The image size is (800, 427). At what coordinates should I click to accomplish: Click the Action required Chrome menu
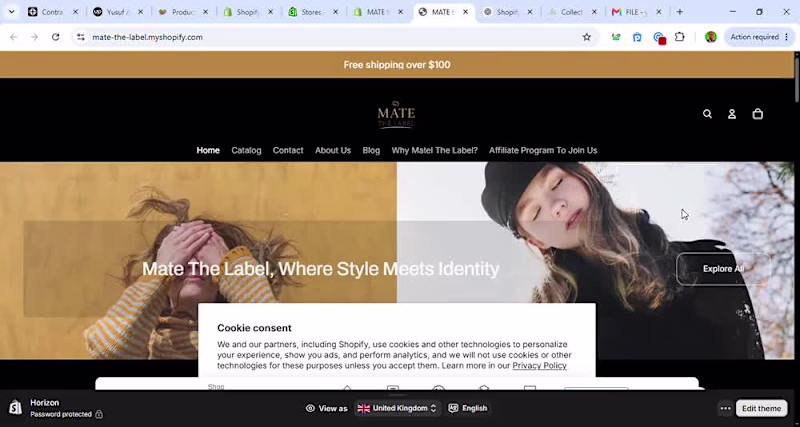pos(759,37)
